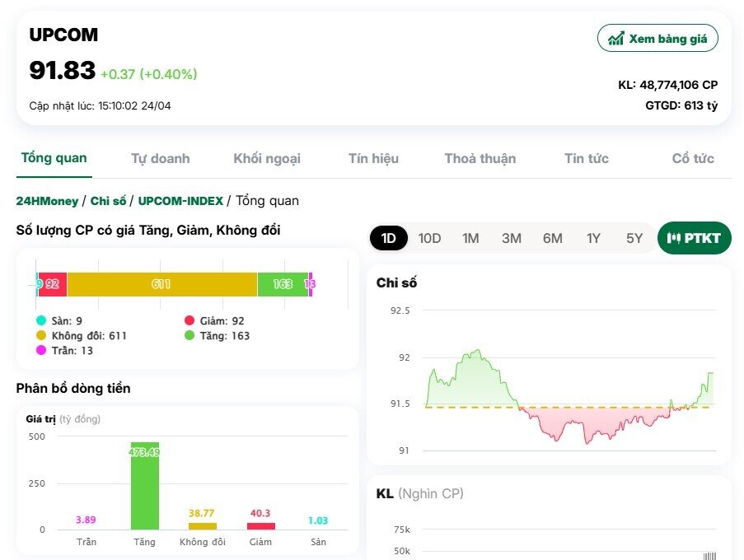Select the 1D time range
The width and height of the screenshot is (744, 560).
(389, 238)
